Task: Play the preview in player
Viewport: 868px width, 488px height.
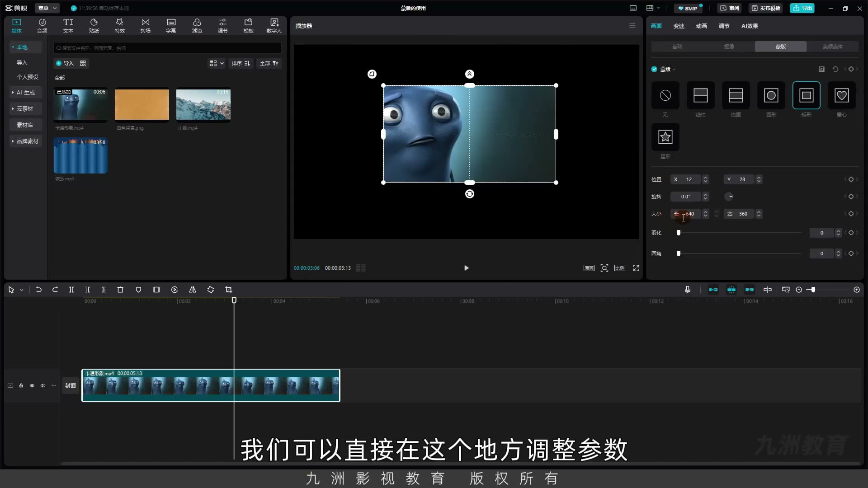Action: [466, 268]
